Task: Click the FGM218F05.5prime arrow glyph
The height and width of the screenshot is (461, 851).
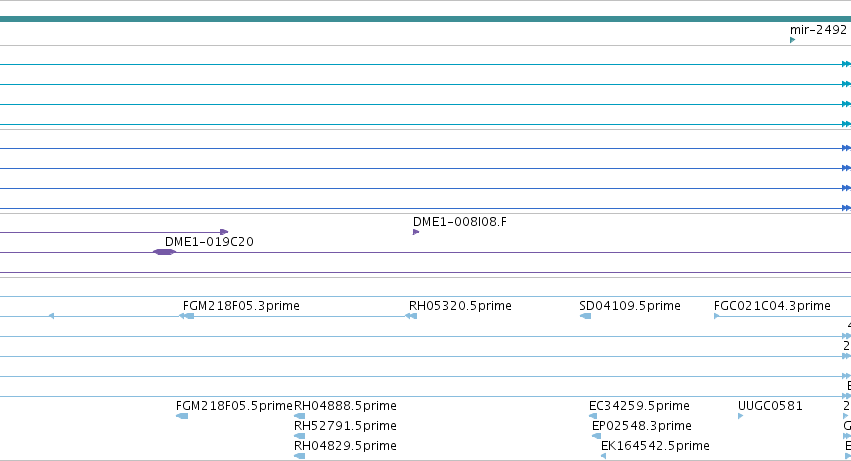Action: click(182, 416)
